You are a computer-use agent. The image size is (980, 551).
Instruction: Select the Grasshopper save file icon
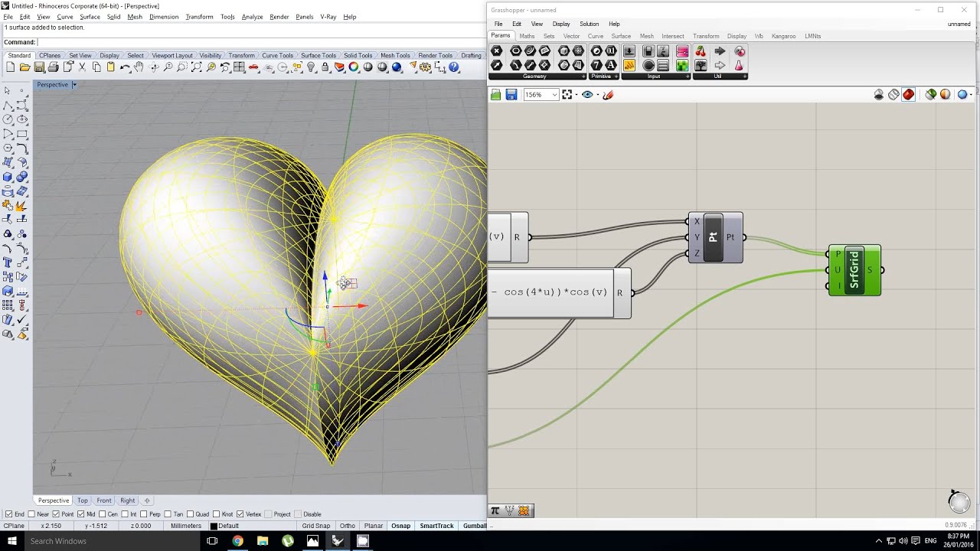pos(511,95)
